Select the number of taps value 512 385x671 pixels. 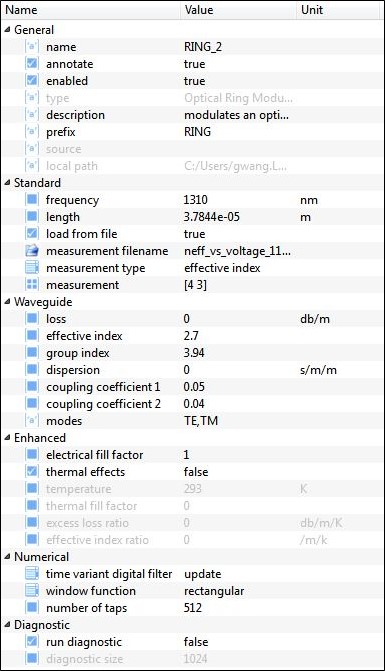(192, 608)
